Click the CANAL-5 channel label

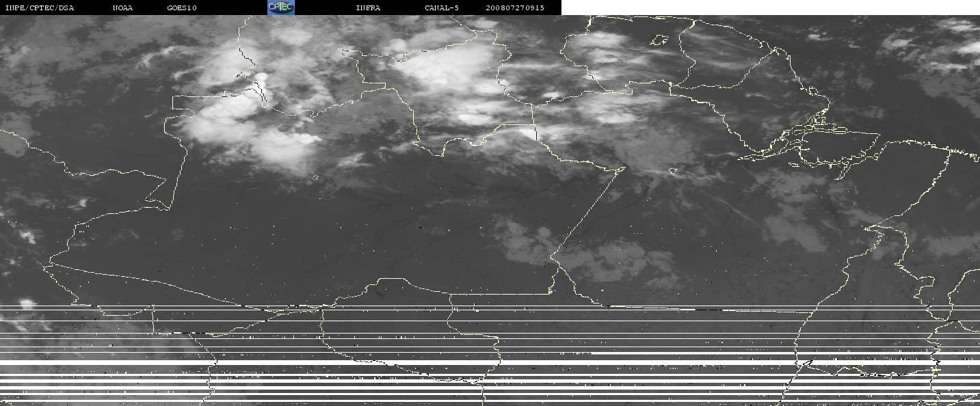click(441, 8)
